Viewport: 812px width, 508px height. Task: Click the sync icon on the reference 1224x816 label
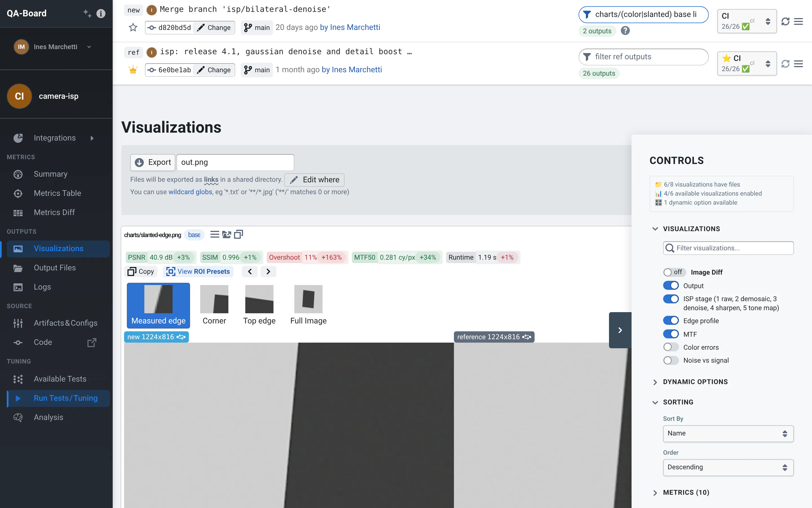point(527,337)
